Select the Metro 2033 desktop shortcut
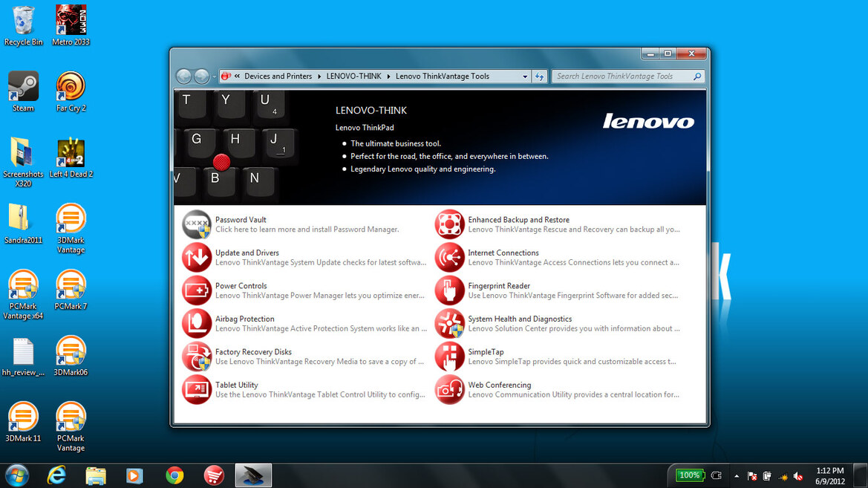Screen dimensions: 868x488 tap(71, 26)
